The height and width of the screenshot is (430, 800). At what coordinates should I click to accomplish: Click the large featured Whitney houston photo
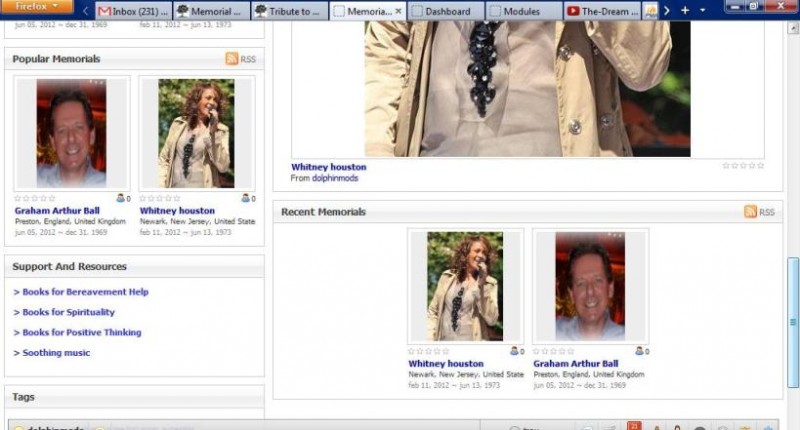pyautogui.click(x=528, y=89)
